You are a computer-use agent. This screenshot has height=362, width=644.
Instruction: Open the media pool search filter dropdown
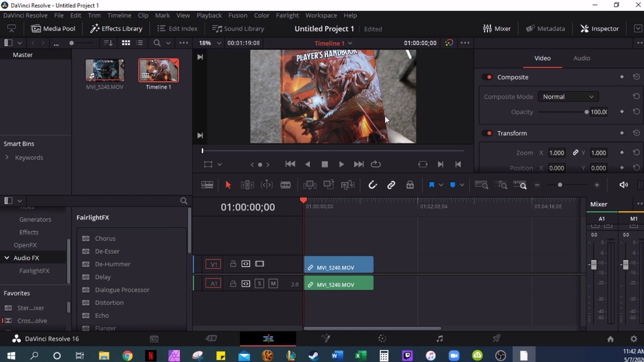pos(168,43)
